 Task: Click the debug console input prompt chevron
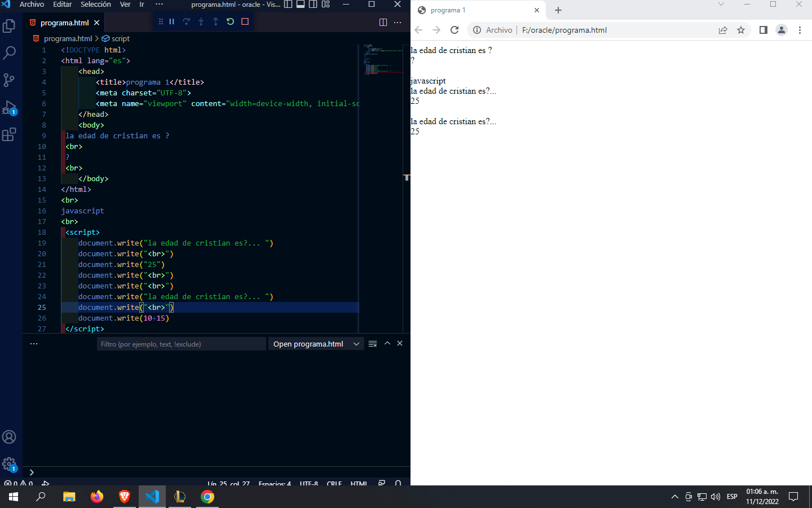point(32,472)
